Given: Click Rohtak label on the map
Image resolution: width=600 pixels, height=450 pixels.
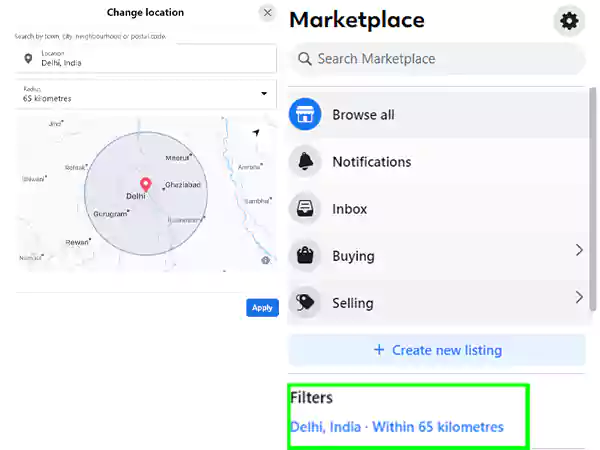Looking at the screenshot, I should 75,168.
